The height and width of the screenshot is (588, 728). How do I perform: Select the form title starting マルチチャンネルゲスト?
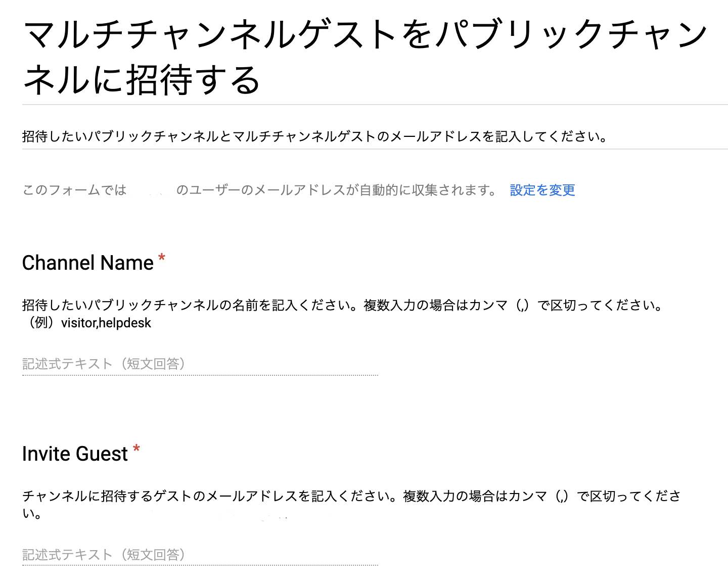365,57
